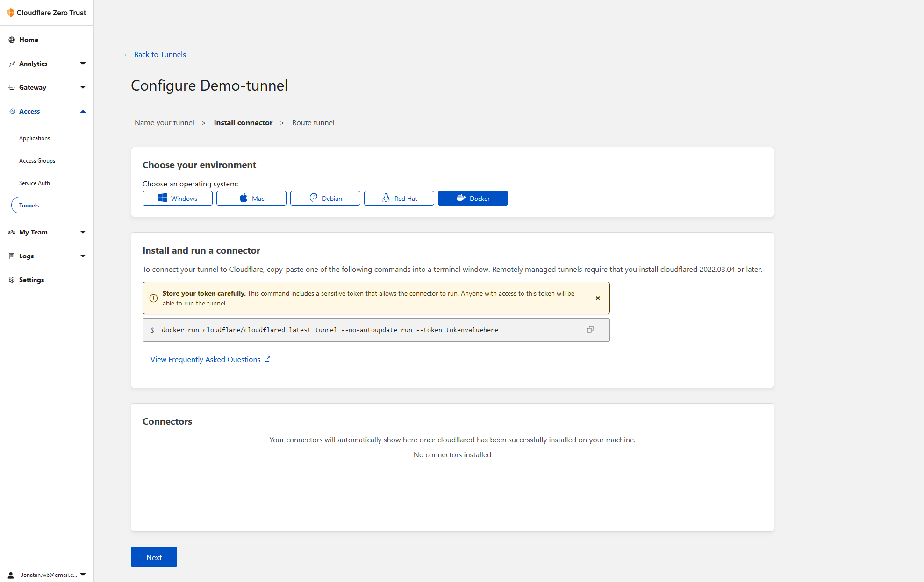
Task: Click the Cloudflare Zero Trust logo
Action: (x=46, y=13)
